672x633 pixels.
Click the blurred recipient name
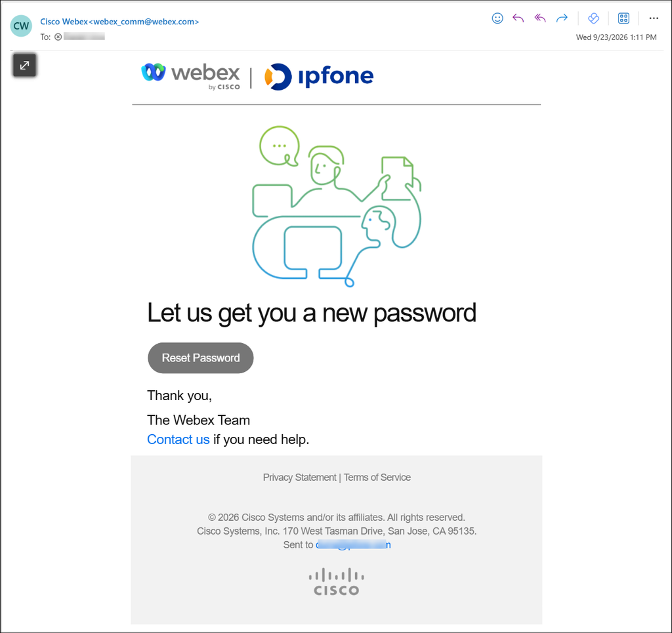point(84,36)
